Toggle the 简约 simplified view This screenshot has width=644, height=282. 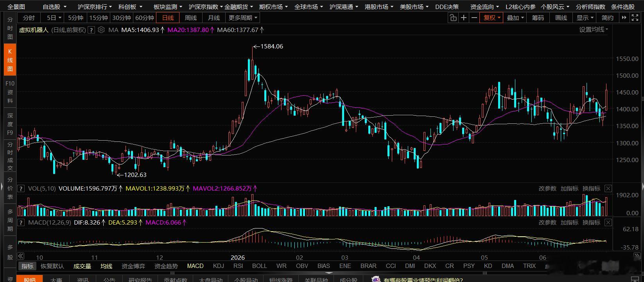point(607,18)
